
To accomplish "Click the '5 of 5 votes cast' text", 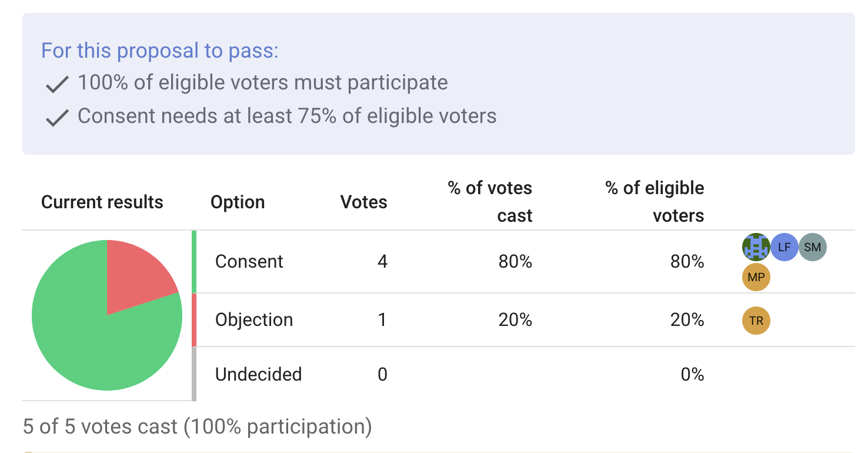I will (196, 426).
